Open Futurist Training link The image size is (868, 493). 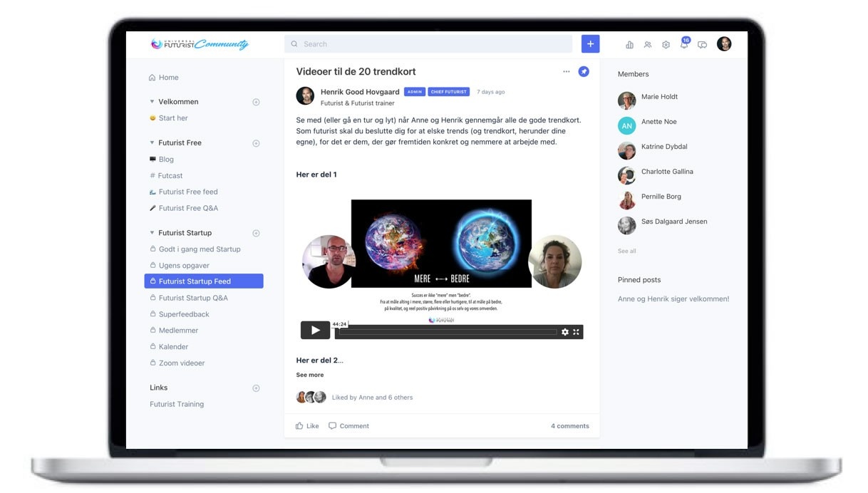(x=177, y=404)
